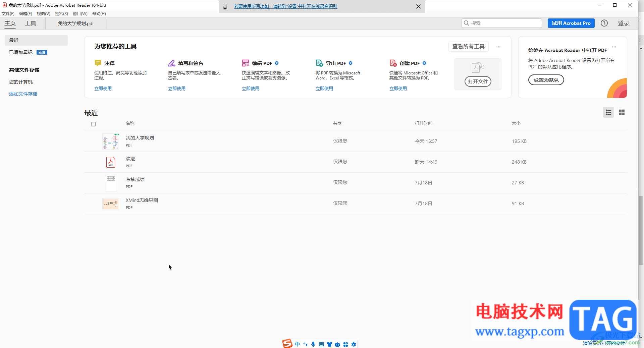This screenshot has height=348, width=644.
Task: Click the 导出 PDF tool icon
Action: (319, 63)
